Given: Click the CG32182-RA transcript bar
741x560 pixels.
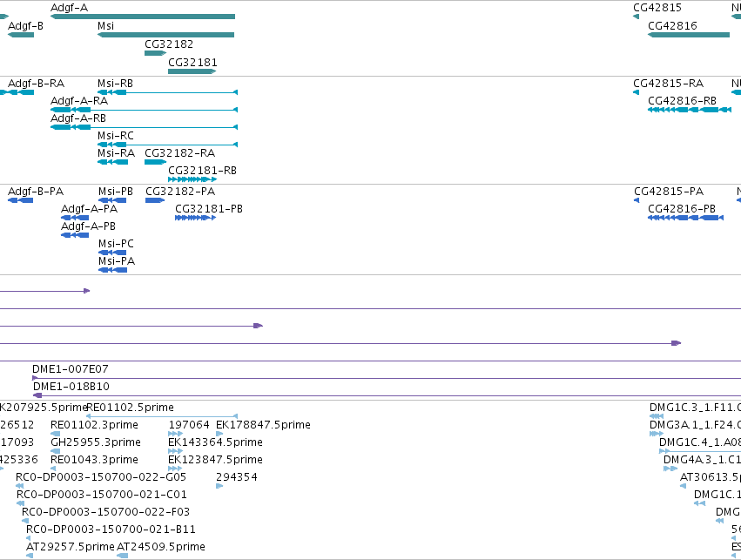Looking at the screenshot, I should (x=156, y=162).
